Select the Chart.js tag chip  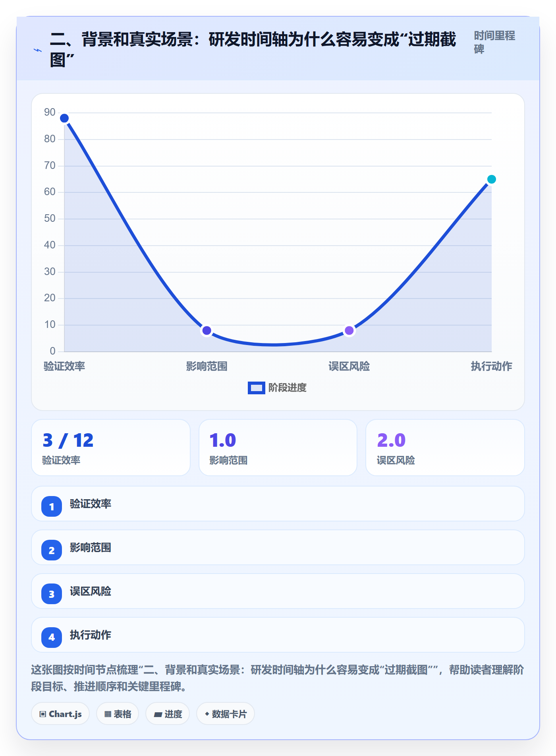[x=60, y=714]
